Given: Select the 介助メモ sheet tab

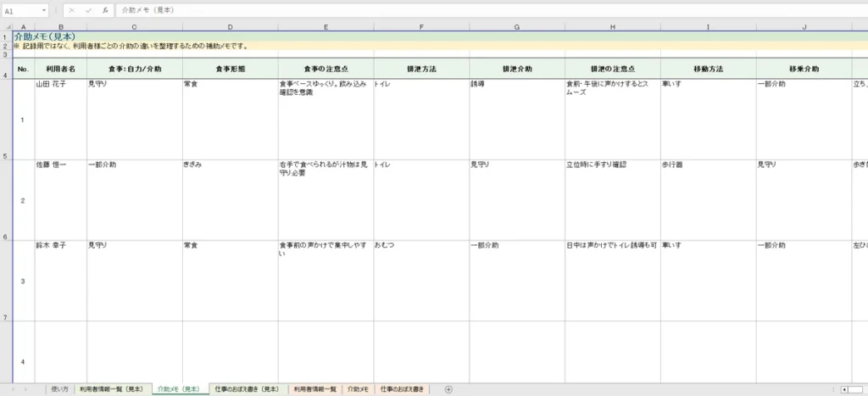Looking at the screenshot, I should click(x=358, y=389).
